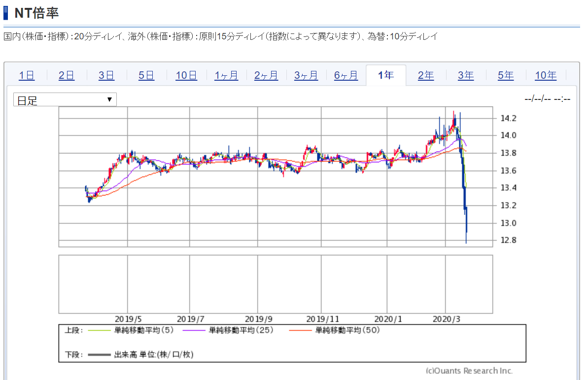
Task: Select the 1日 time range tab
Action: click(27, 75)
